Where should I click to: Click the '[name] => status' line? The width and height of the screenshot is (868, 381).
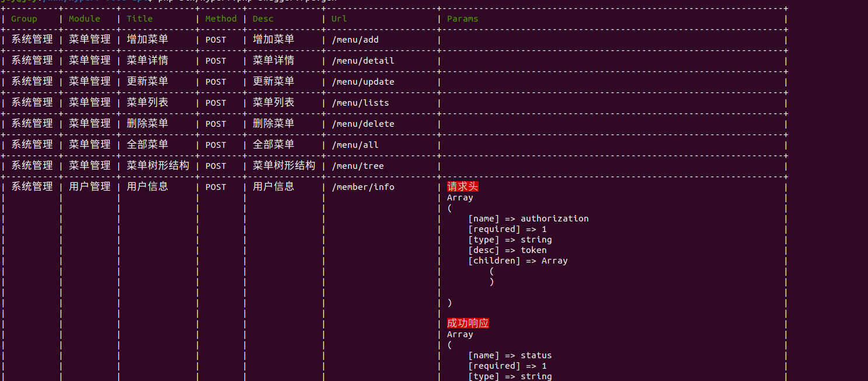pos(510,355)
